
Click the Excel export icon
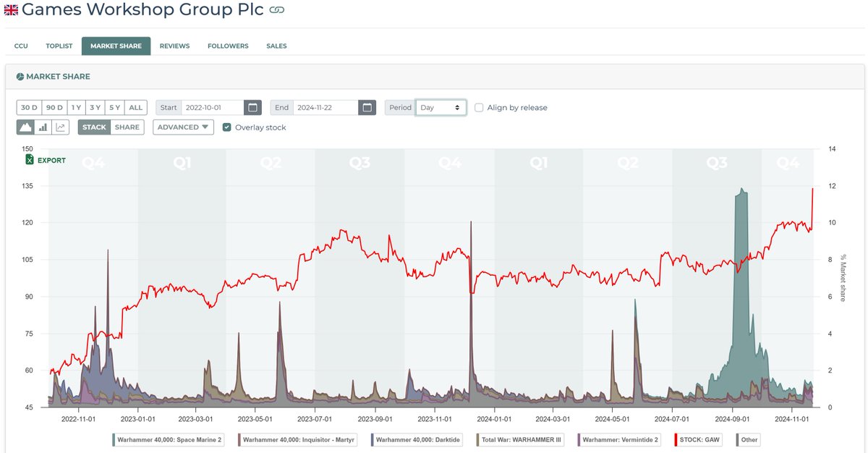(30, 160)
